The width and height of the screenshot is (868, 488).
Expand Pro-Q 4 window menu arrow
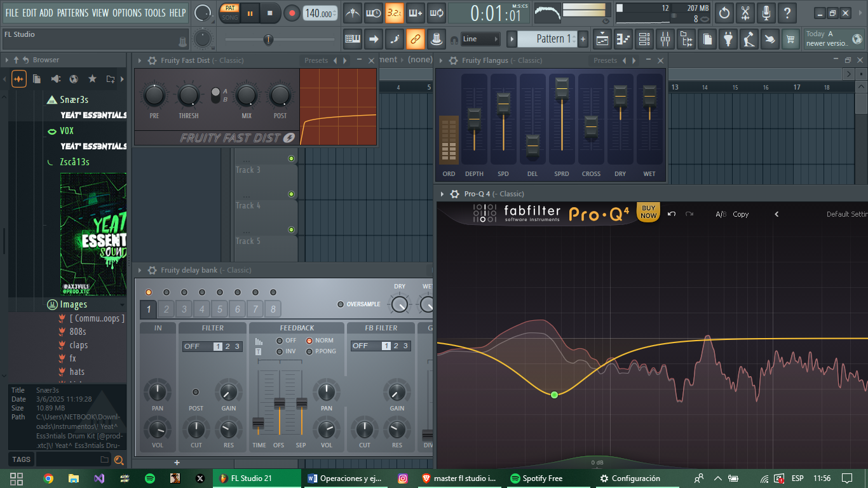pyautogui.click(x=442, y=194)
